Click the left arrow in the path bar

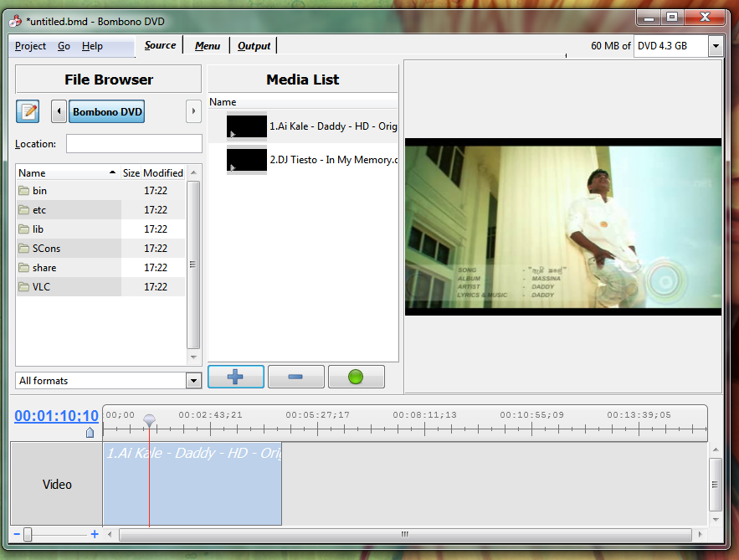(59, 111)
